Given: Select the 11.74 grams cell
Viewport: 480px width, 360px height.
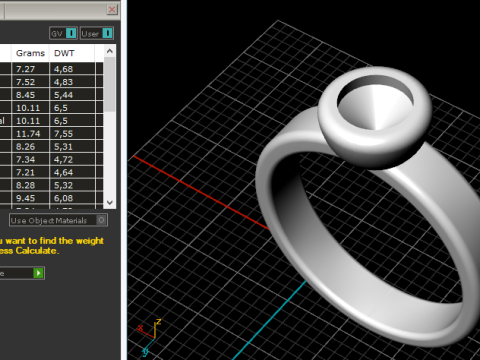Looking at the screenshot, I should 30,133.
